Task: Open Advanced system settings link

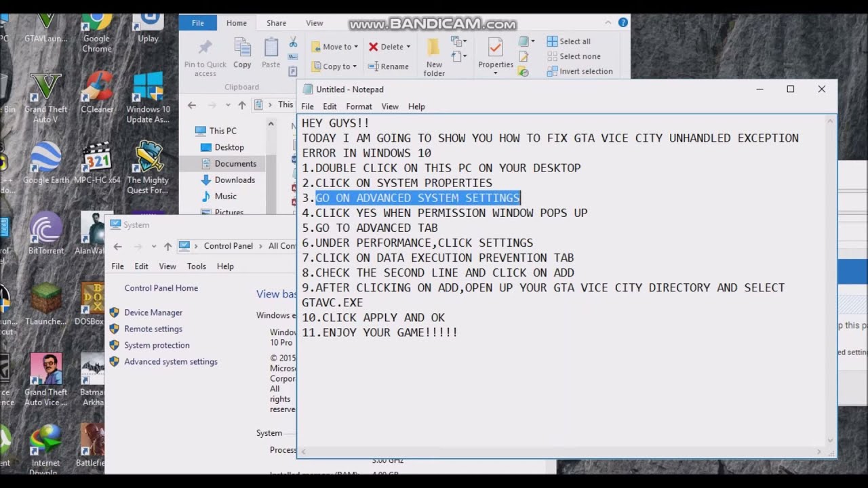Action: pos(171,361)
